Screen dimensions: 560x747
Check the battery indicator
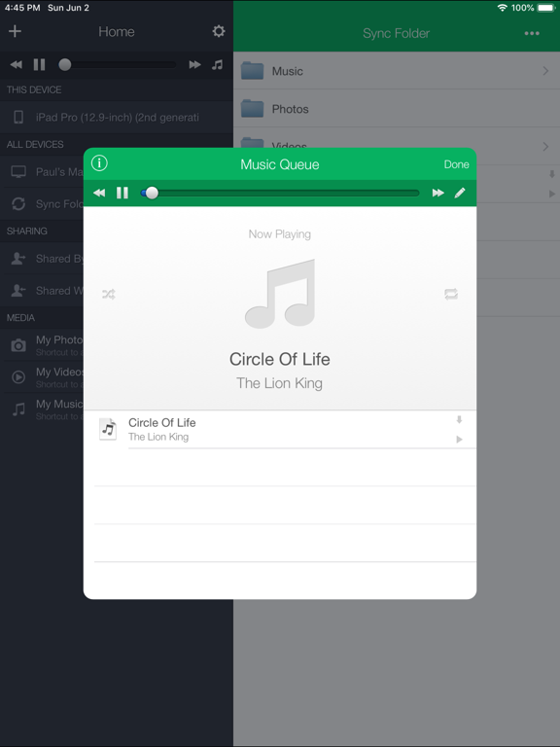546,8
